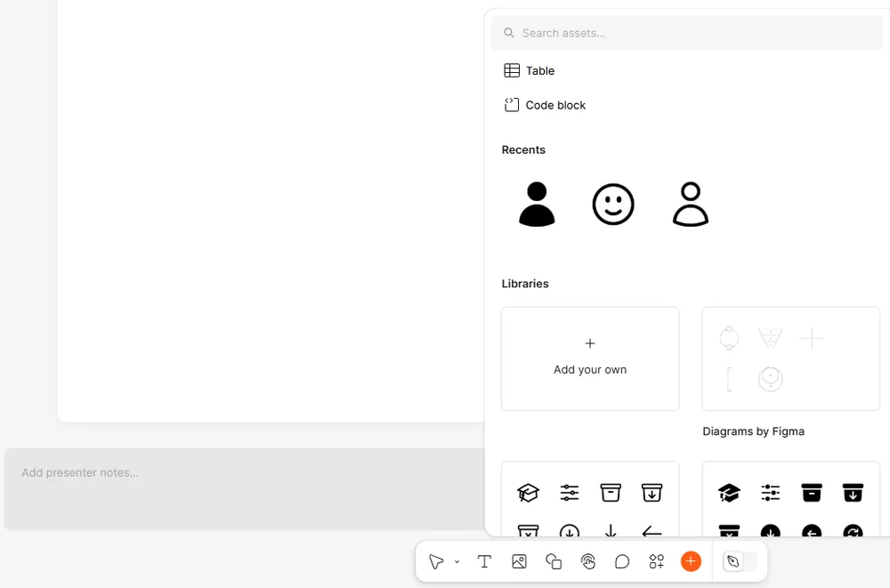Select the Move cursor tool
This screenshot has width=890, height=588.
pos(436,562)
